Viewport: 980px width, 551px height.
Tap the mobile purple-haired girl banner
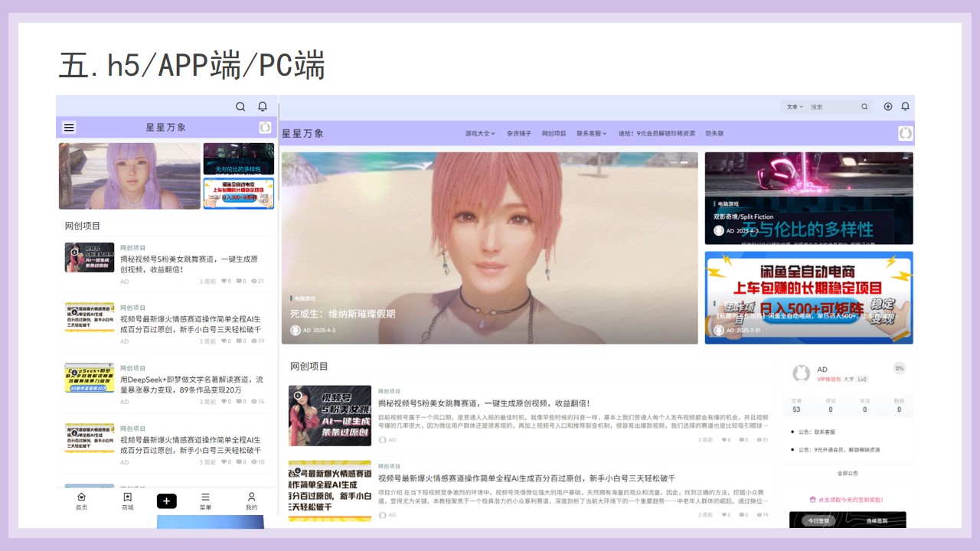[129, 176]
